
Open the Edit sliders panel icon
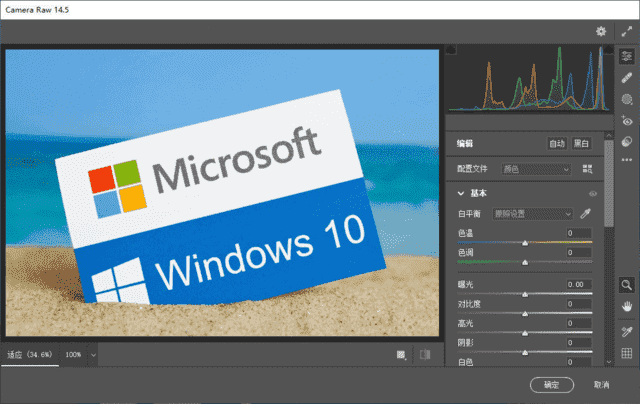tap(627, 57)
